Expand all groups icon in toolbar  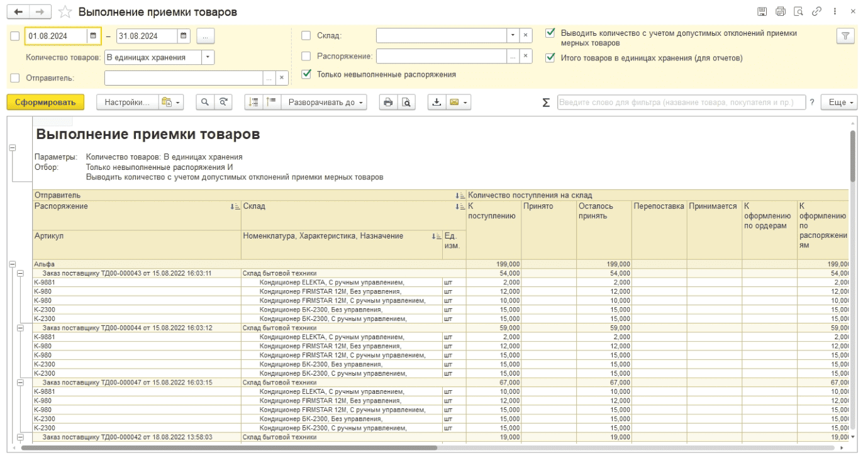pyautogui.click(x=253, y=103)
